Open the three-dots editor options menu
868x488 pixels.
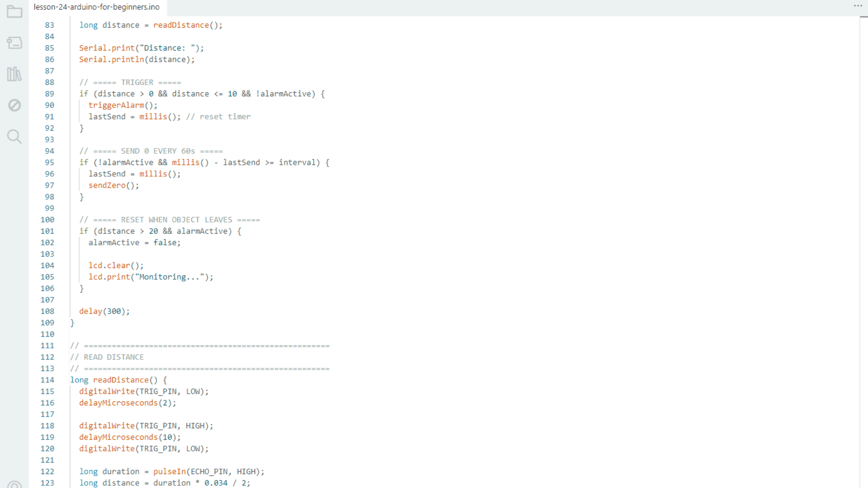(858, 6)
